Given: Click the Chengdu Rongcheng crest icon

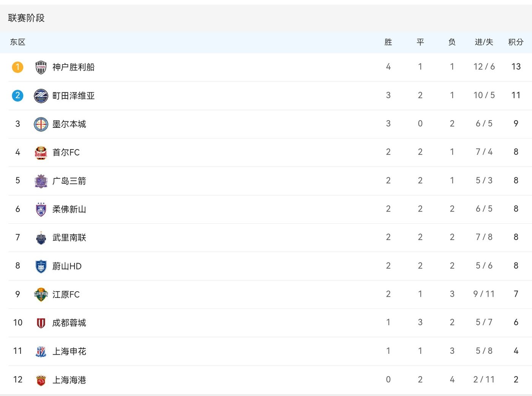Looking at the screenshot, I should [x=41, y=323].
